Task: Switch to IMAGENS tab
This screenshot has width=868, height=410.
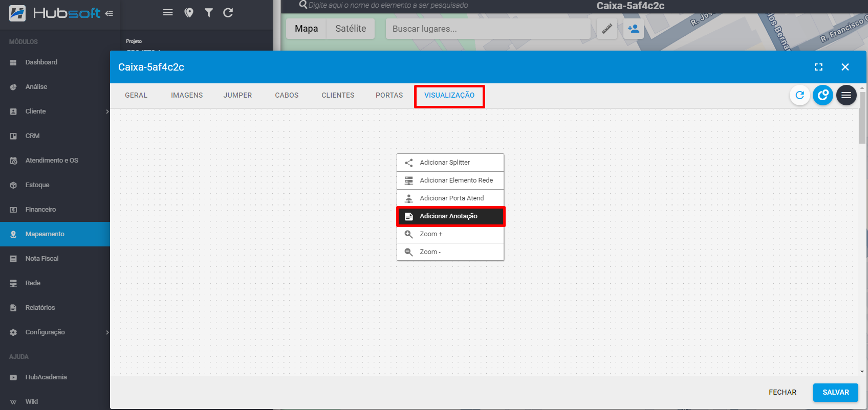Action: click(187, 96)
